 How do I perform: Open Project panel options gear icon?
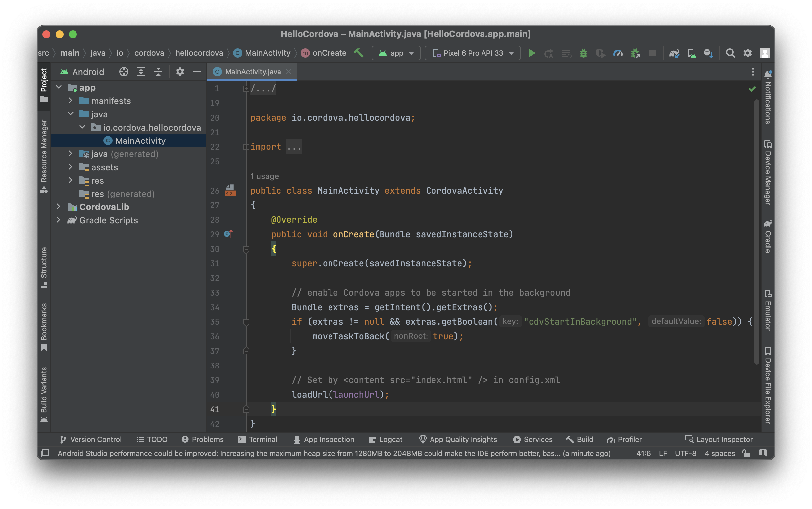pyautogui.click(x=180, y=72)
